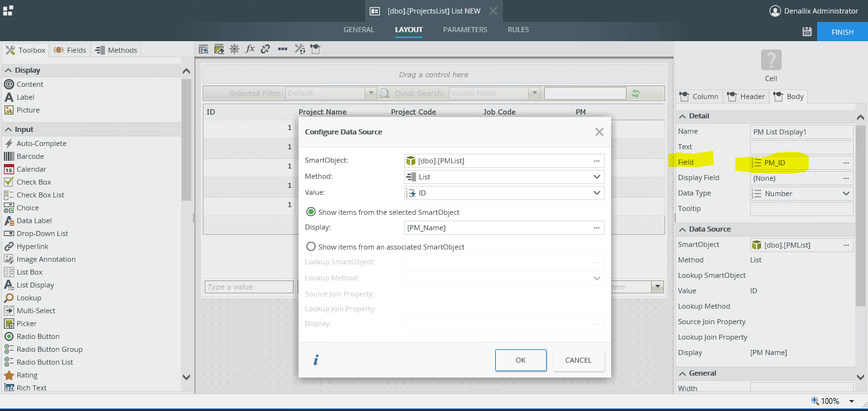
Task: Click the FINISH button
Action: tap(842, 32)
